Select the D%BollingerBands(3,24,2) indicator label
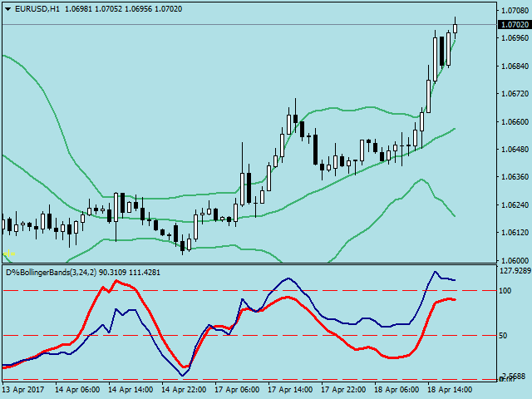The width and height of the screenshot is (532, 399). 52,273
